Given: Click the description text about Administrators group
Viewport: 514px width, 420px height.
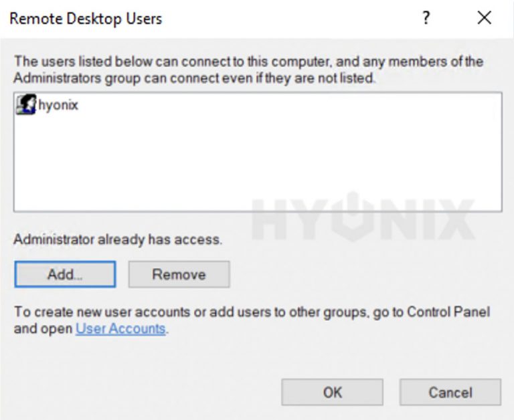Looking at the screenshot, I should click(x=248, y=70).
